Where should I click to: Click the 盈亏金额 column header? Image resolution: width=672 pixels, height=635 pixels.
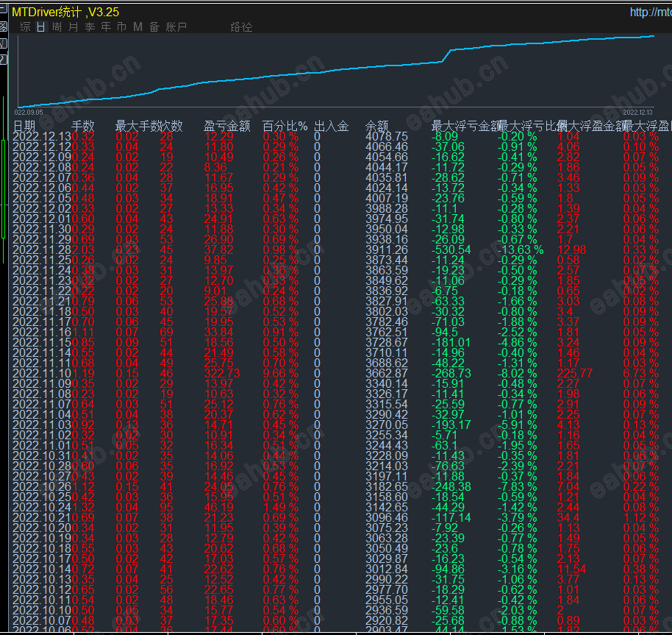point(226,126)
